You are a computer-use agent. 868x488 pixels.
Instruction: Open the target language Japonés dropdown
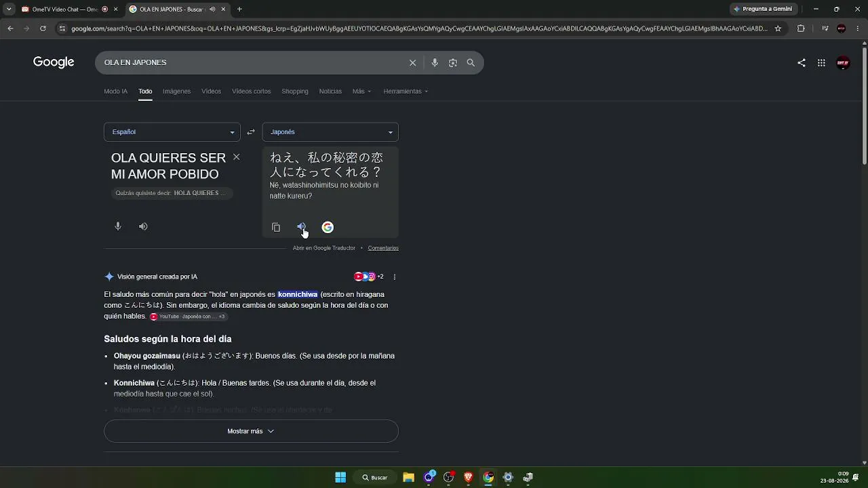coord(330,132)
